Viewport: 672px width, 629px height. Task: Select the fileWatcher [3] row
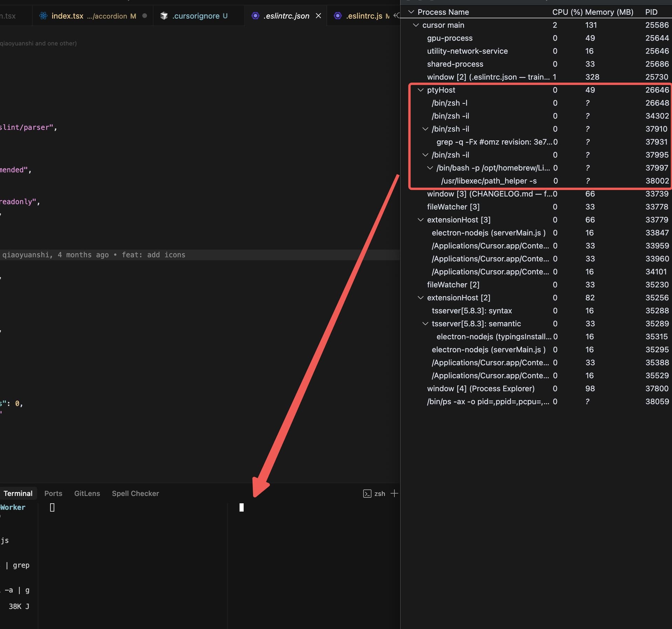536,207
